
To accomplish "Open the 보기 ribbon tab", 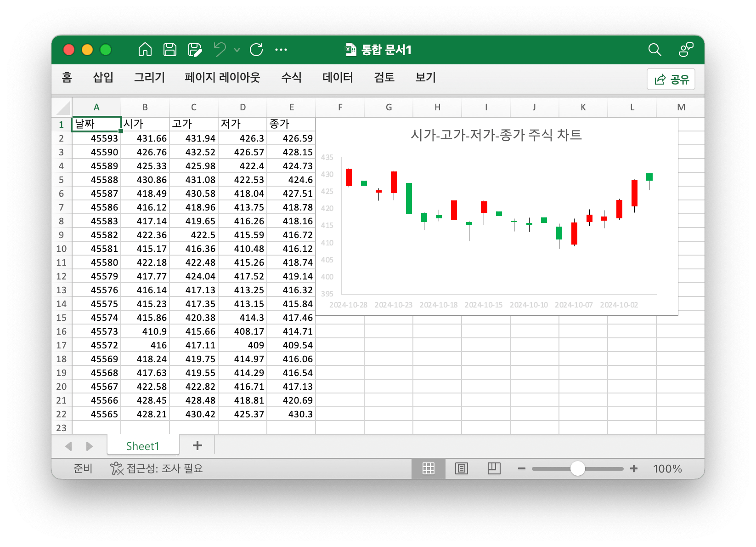I will click(x=425, y=77).
